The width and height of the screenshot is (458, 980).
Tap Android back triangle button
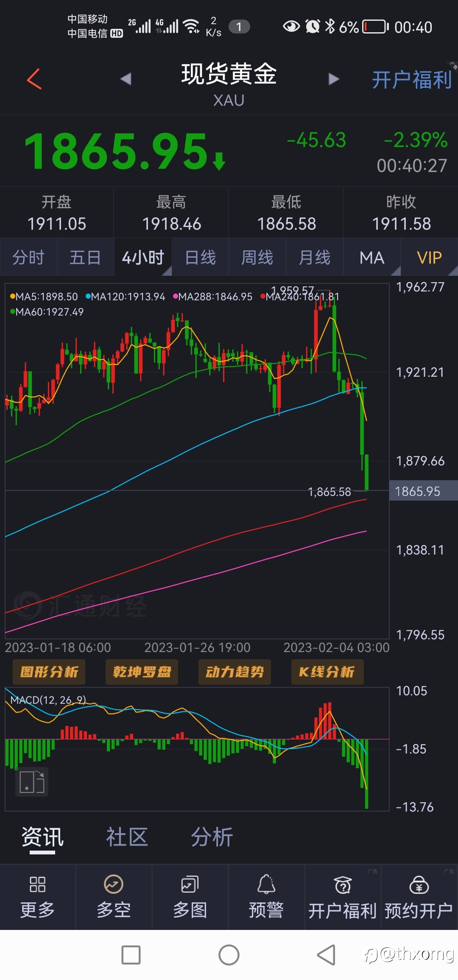326,955
